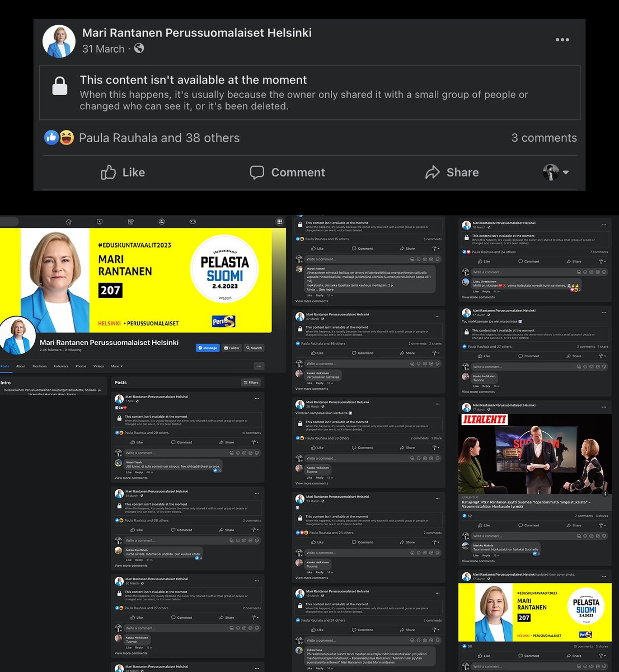The image size is (619, 672).
Task: Open the Watch video icon in top navigation
Action: pyautogui.click(x=100, y=221)
